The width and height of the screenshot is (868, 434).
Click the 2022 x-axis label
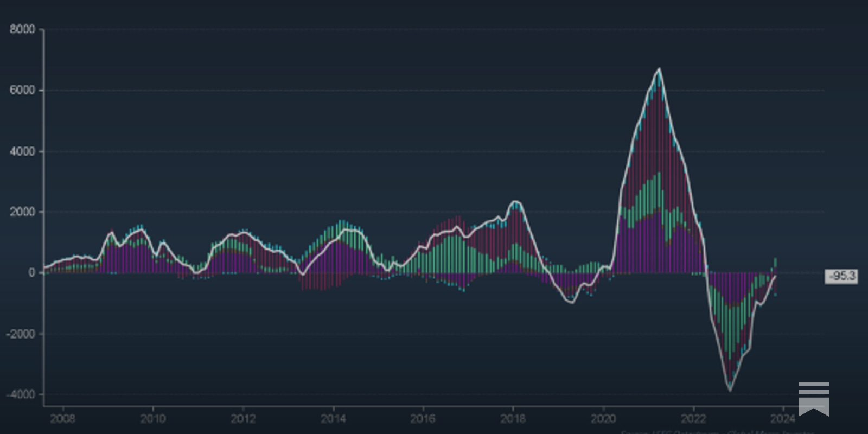[x=693, y=419]
